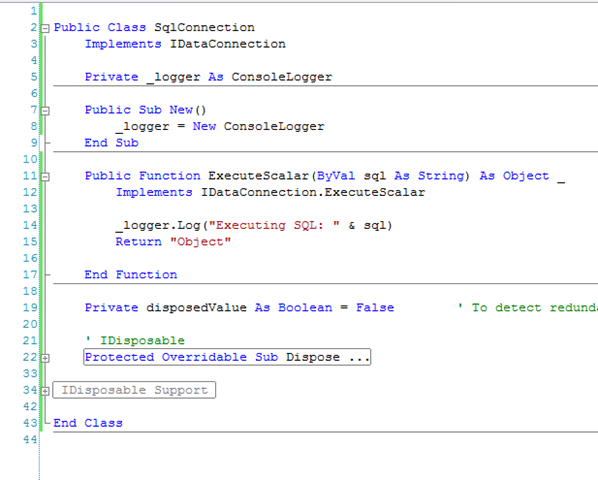Viewport: 598px width, 480px height.
Task: Click 'Object' return type on line 11
Action: [526, 176]
